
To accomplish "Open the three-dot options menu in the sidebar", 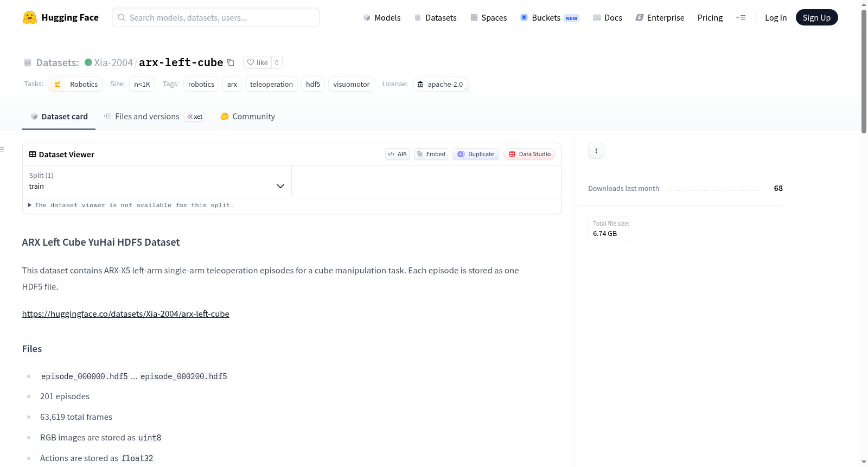I will (596, 151).
